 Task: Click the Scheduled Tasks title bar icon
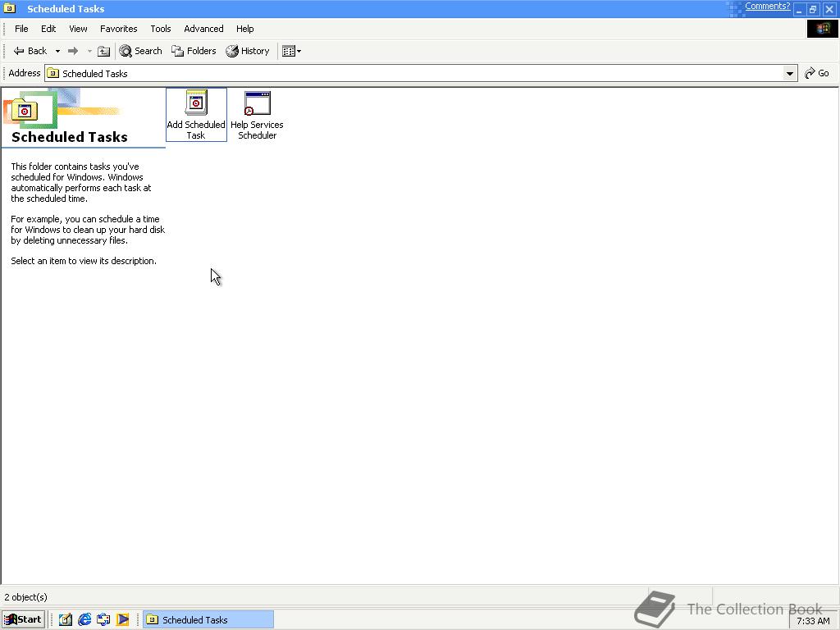[9, 8]
